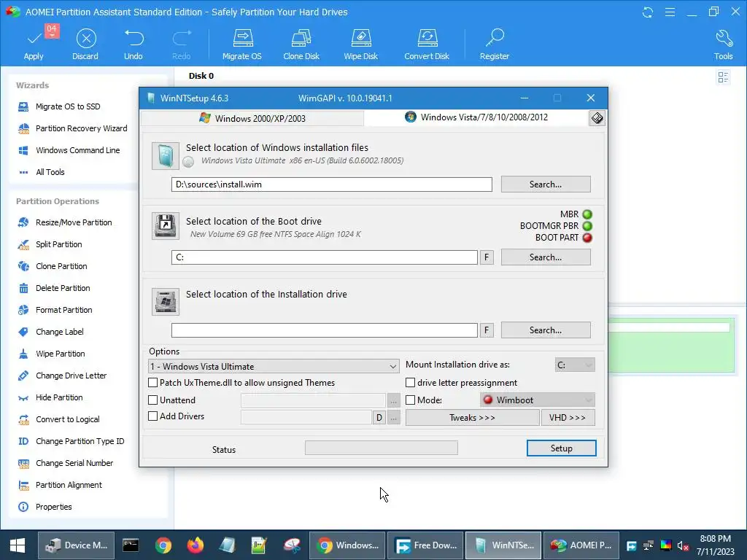
Task: Enable Unattend checkbox
Action: [x=153, y=400]
